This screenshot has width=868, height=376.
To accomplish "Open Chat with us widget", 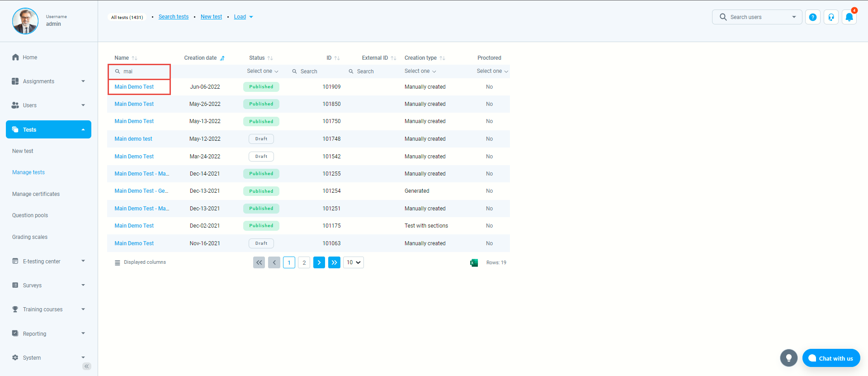I will click(x=831, y=358).
